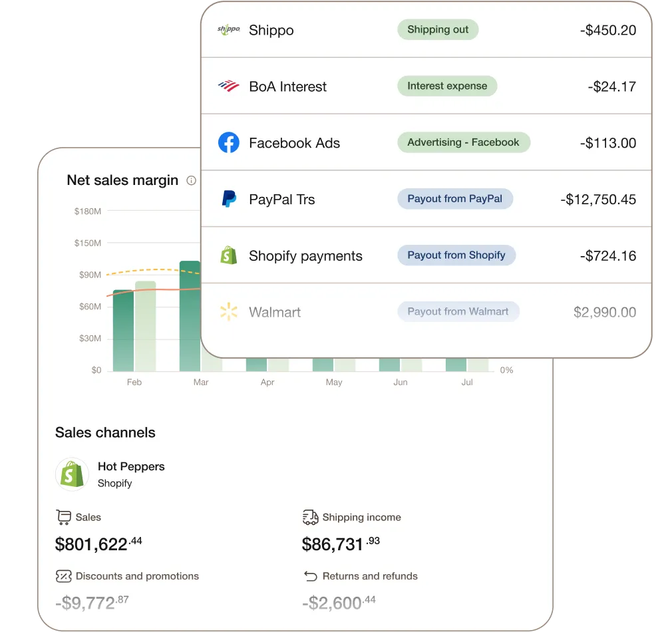Click the $801,622.44 sales value
672x632 pixels.
98,544
